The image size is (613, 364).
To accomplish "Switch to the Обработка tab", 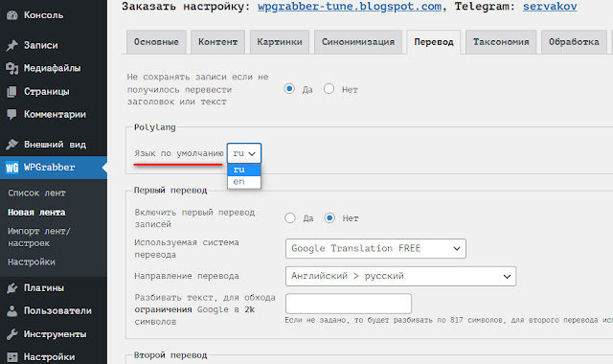I will pyautogui.click(x=574, y=42).
